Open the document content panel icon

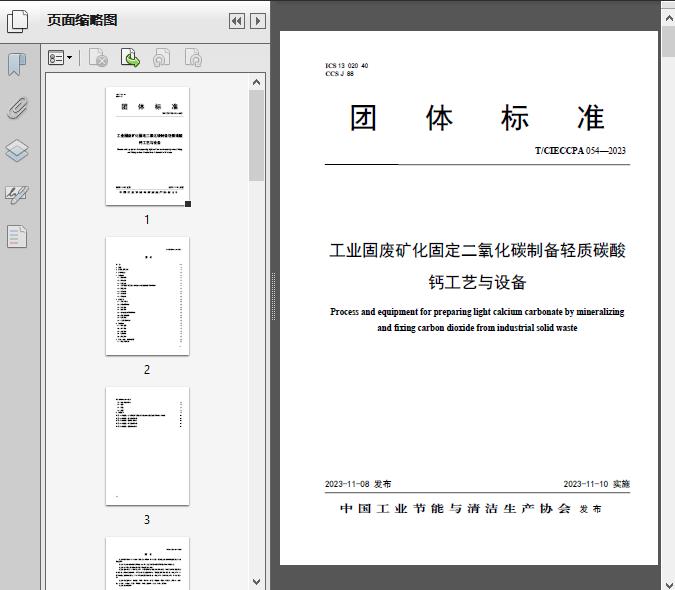[17, 237]
